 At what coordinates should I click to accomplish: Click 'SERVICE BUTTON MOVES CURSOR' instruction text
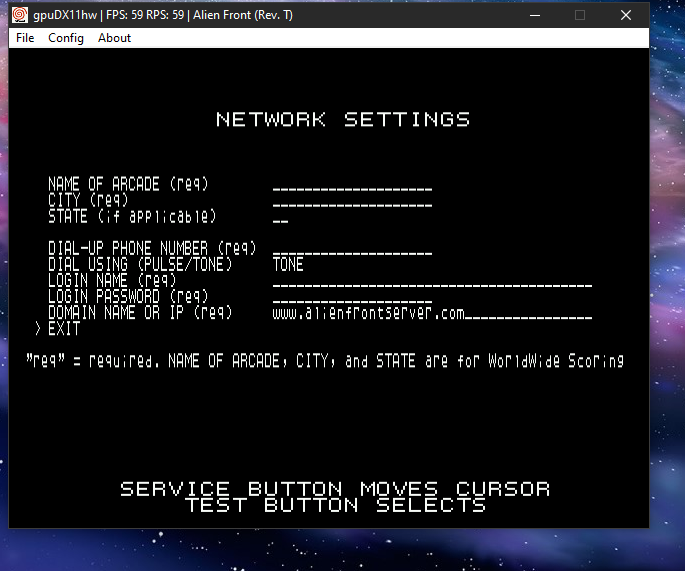click(335, 489)
